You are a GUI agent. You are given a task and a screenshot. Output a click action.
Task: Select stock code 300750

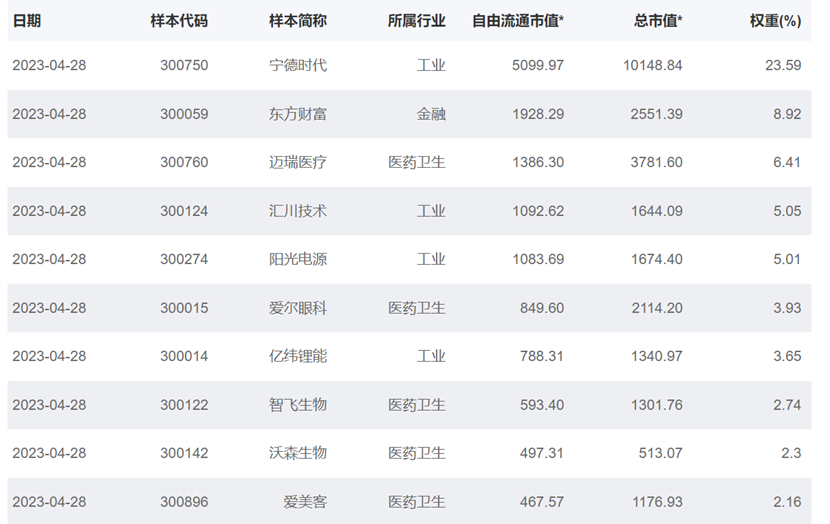pyautogui.click(x=184, y=65)
